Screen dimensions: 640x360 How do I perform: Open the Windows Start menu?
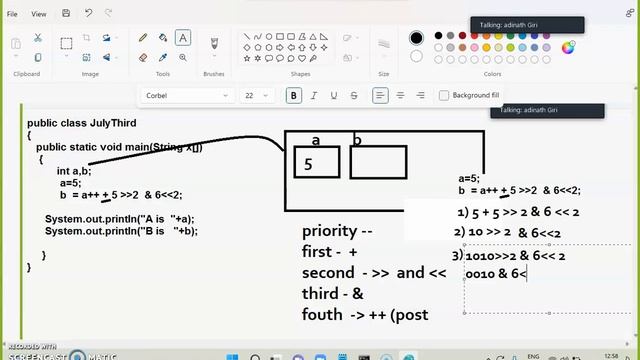(x=232, y=357)
